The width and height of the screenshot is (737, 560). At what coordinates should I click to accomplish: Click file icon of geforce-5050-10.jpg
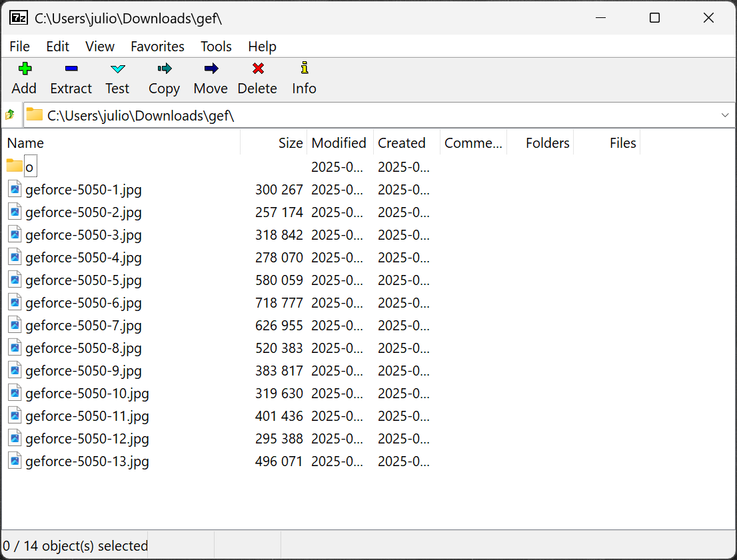point(15,393)
